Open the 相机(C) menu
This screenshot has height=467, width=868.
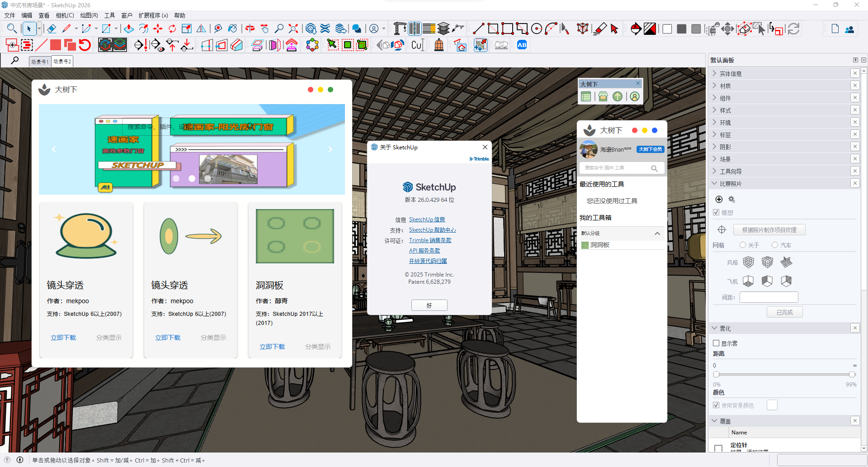65,15
